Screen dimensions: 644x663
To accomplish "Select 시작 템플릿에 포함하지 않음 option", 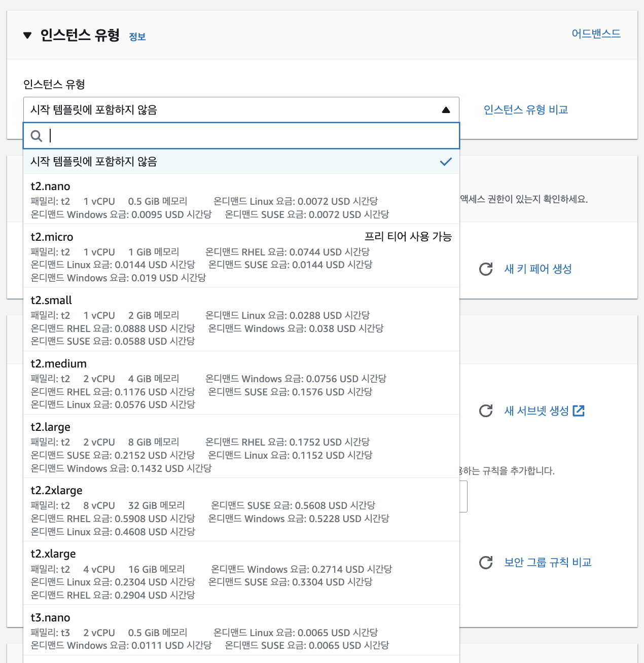I will (241, 161).
